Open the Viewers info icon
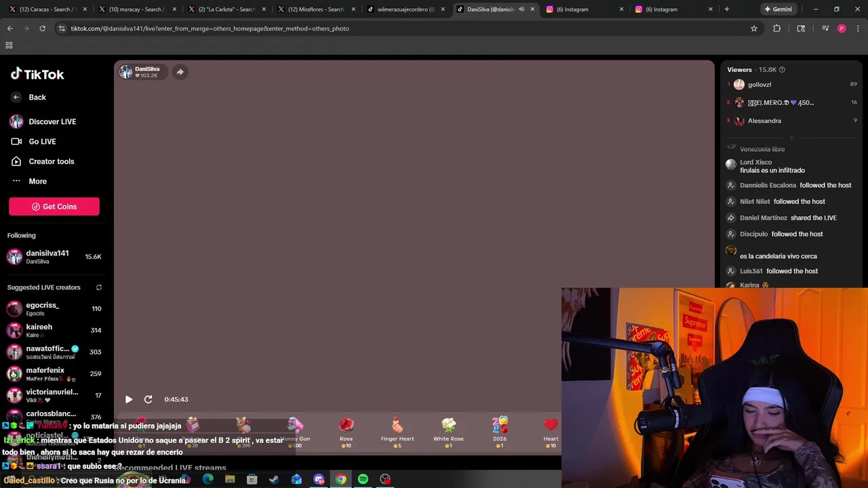This screenshot has width=868, height=488. [782, 70]
